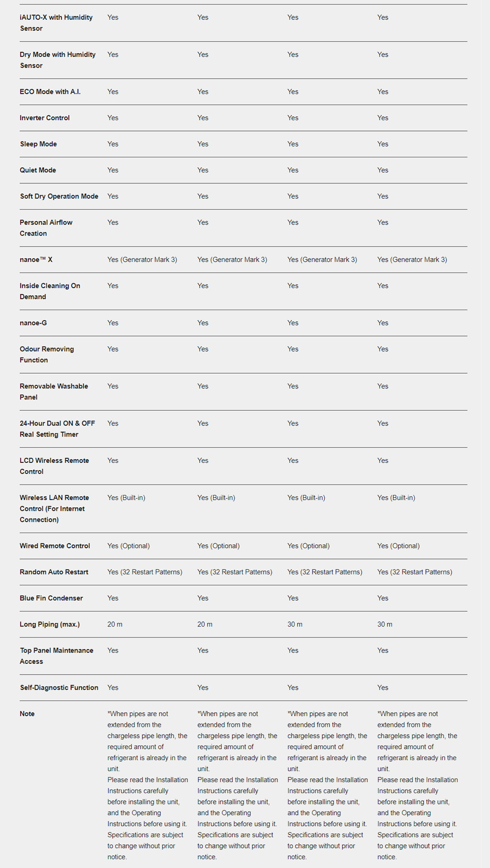The height and width of the screenshot is (868, 490).
Task: Click the 'nanoe™ X' row label
Action: pyautogui.click(x=36, y=260)
